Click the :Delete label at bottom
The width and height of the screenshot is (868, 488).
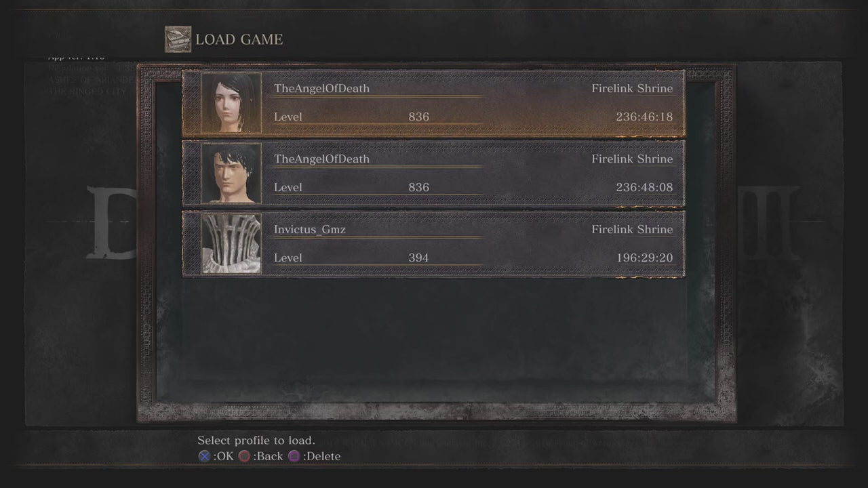(321, 456)
